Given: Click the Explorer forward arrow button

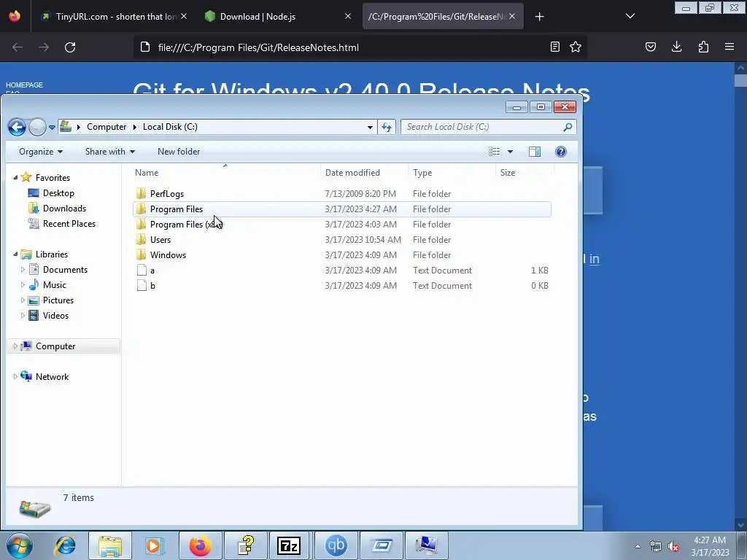Looking at the screenshot, I should coord(37,127).
